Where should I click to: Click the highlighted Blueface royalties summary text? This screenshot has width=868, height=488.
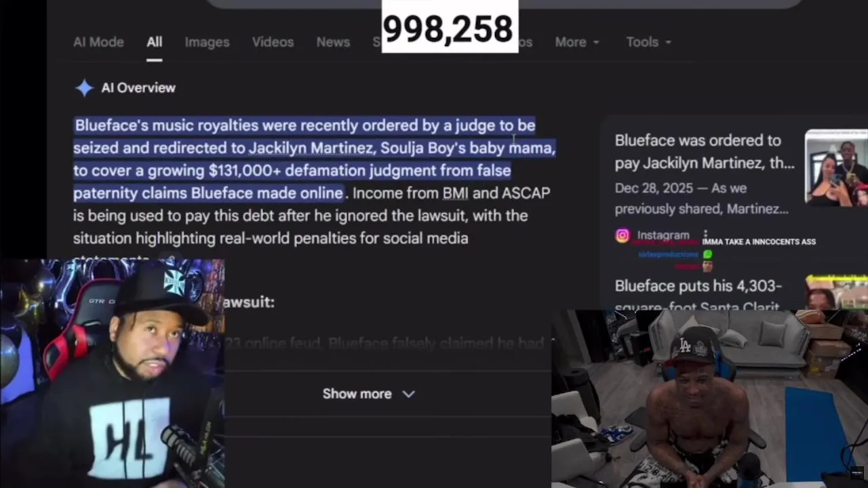314,159
